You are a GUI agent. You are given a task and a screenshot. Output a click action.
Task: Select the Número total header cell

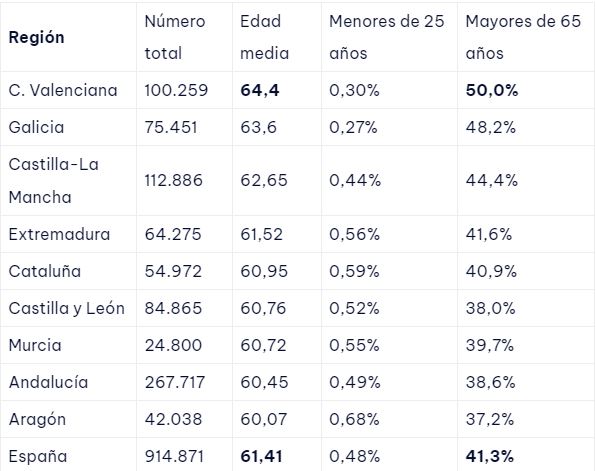[175, 37]
